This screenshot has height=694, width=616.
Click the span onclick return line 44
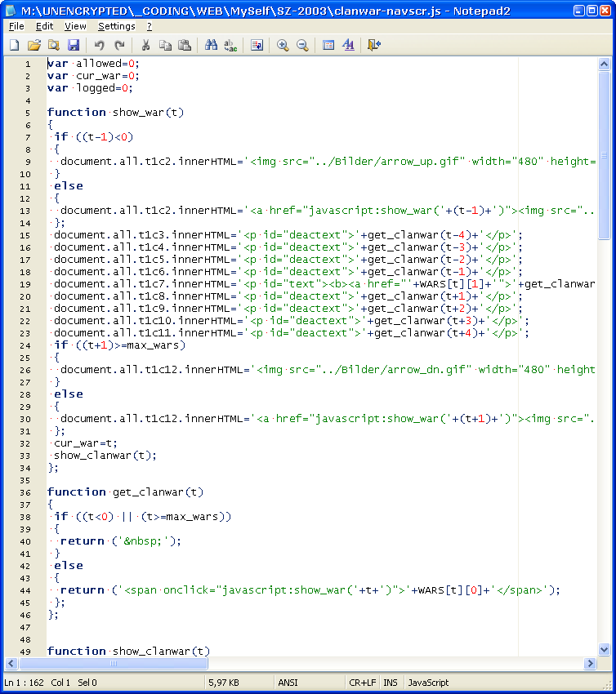coord(310,590)
